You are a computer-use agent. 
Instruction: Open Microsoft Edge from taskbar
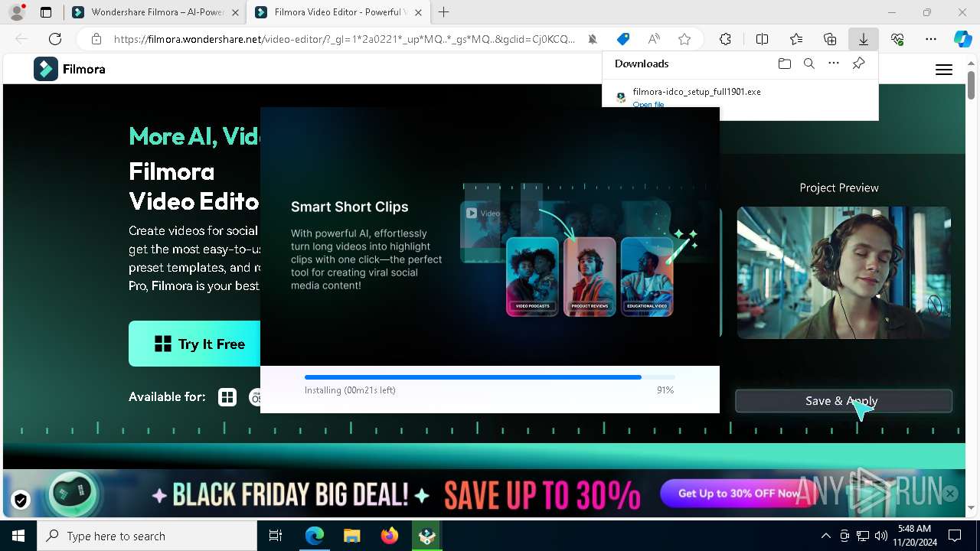coord(315,536)
